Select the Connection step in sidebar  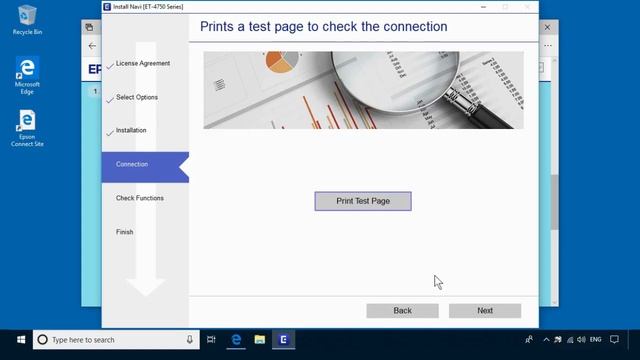(x=145, y=167)
